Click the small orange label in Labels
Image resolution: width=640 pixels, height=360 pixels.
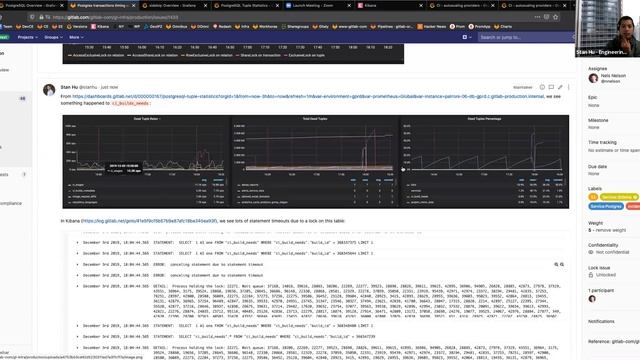pos(593,197)
